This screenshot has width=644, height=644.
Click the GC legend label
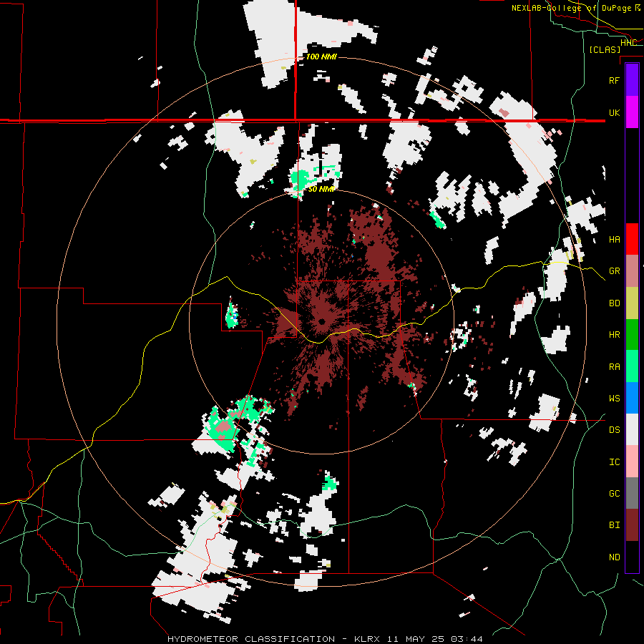614,494
